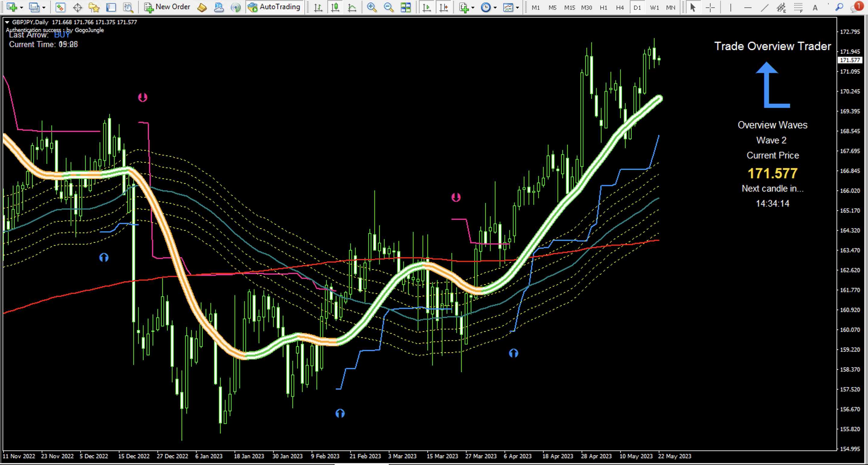Open the indicators list dropdown arrow
Screen dimensions: 868x465
473,8
